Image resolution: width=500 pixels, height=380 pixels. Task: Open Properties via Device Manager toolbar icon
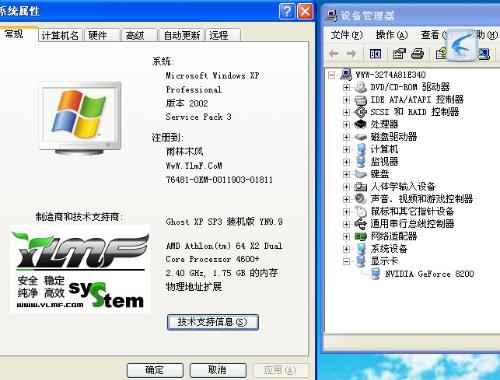coord(399,53)
